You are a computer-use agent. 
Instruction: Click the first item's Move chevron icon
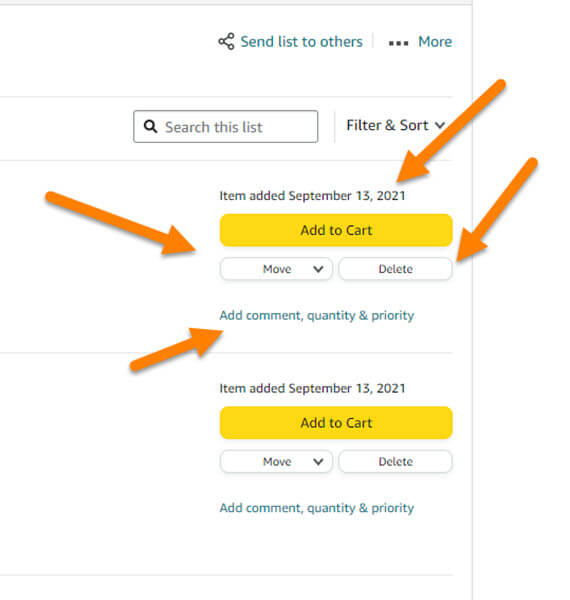[318, 269]
